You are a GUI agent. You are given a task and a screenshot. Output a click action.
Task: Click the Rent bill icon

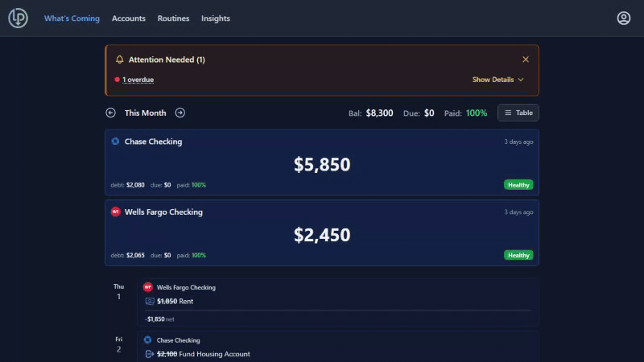tap(149, 302)
